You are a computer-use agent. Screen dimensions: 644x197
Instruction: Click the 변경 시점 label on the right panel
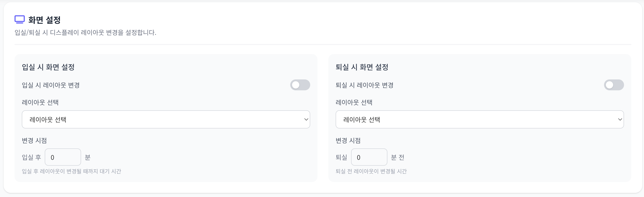click(348, 140)
